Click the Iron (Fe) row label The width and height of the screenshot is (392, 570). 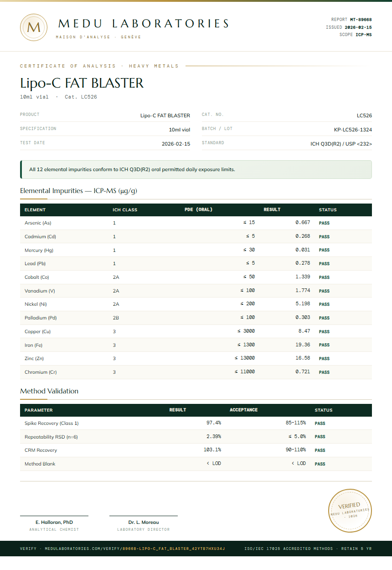pyautogui.click(x=33, y=345)
